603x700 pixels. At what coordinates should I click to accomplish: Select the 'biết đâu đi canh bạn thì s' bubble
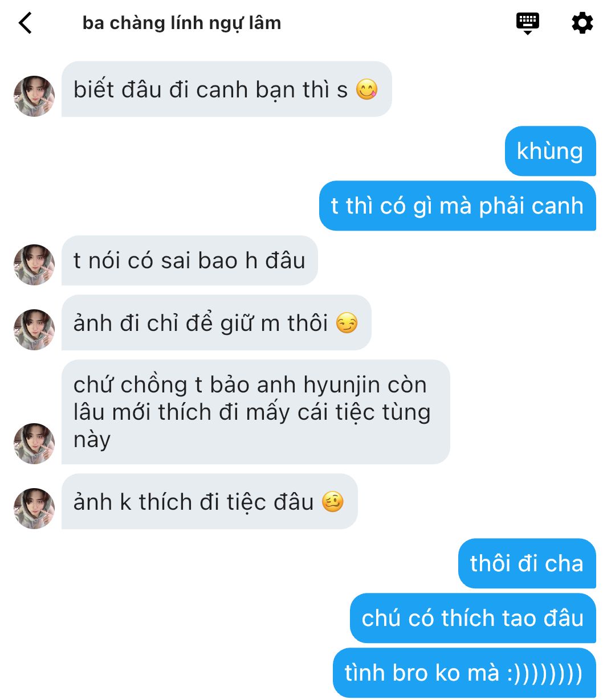point(226,89)
